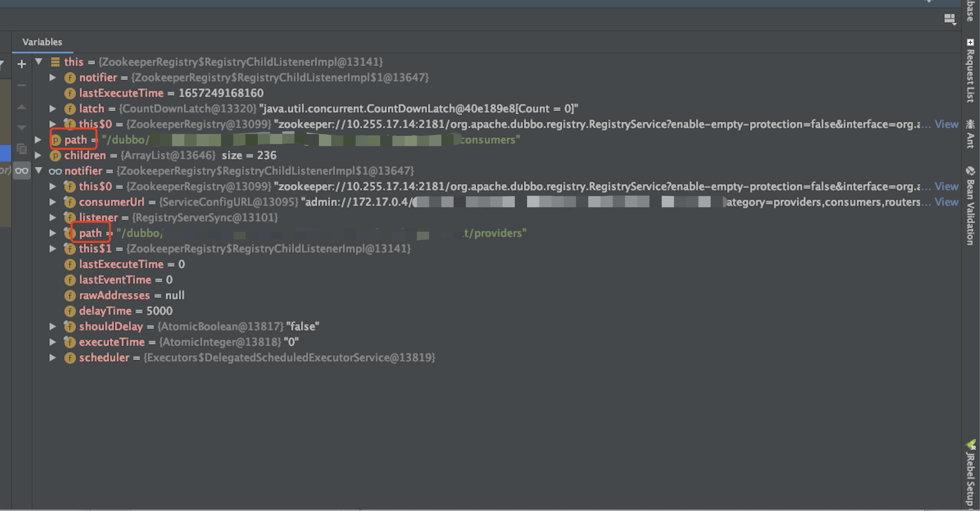The width and height of the screenshot is (980, 511).
Task: Switch to the Variables tab
Action: click(x=42, y=42)
